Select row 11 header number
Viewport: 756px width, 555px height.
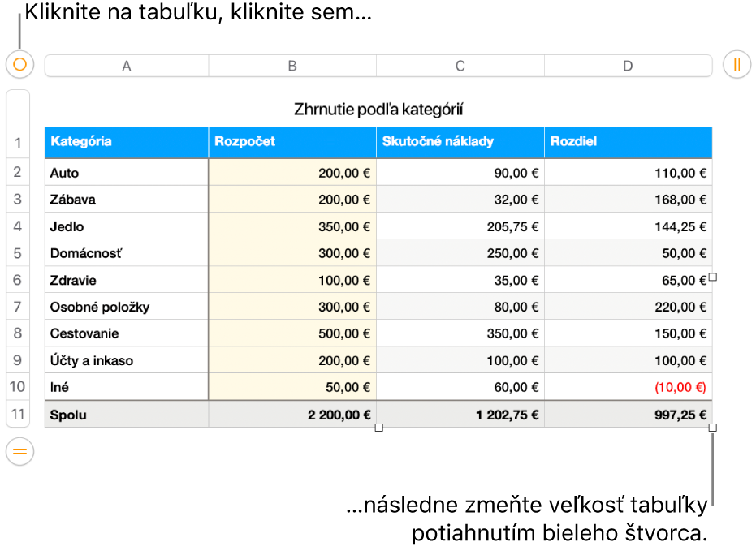[x=18, y=414]
